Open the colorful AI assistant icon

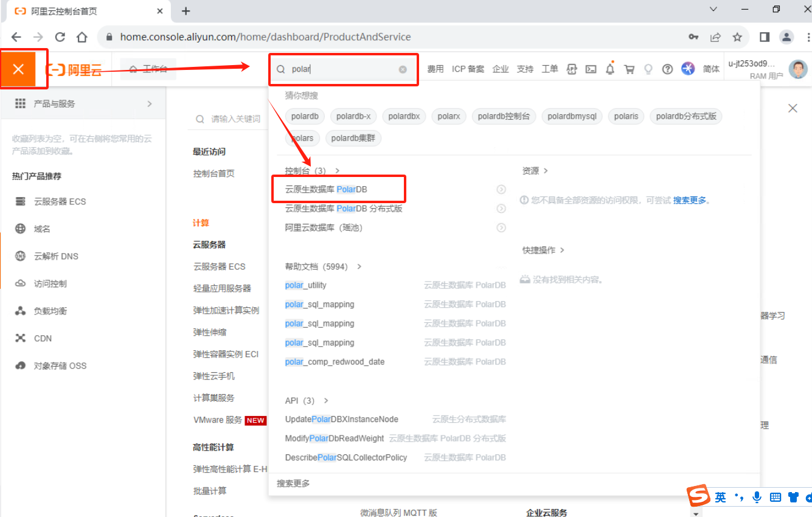coord(688,69)
